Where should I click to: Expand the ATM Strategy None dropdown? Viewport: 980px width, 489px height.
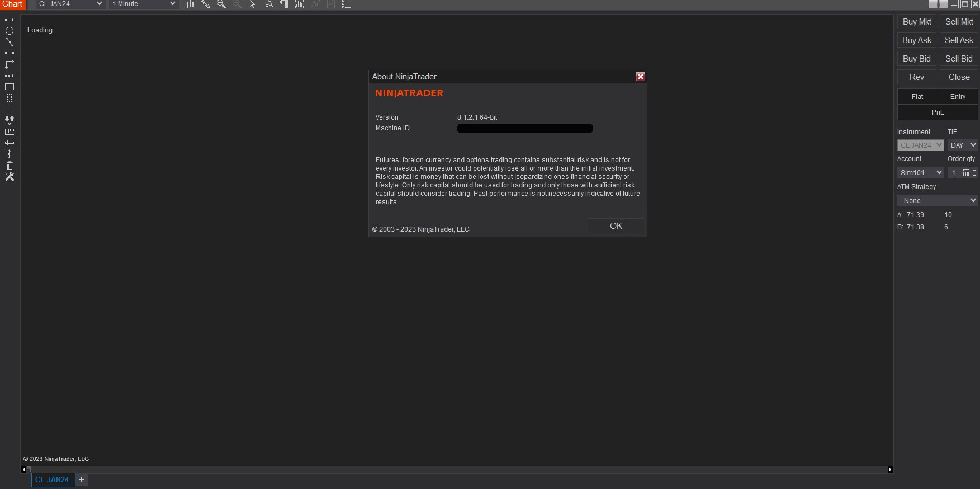point(938,201)
